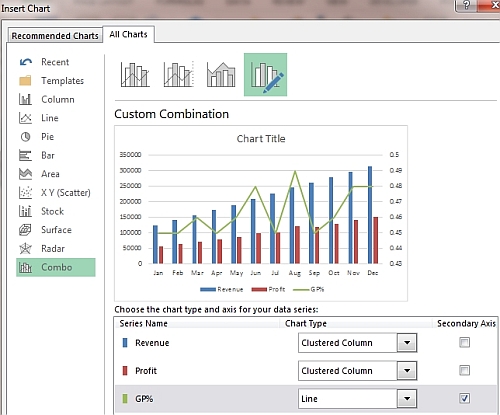Click the Templates folder icon
Screen dimensions: 500x415
pos(25,81)
